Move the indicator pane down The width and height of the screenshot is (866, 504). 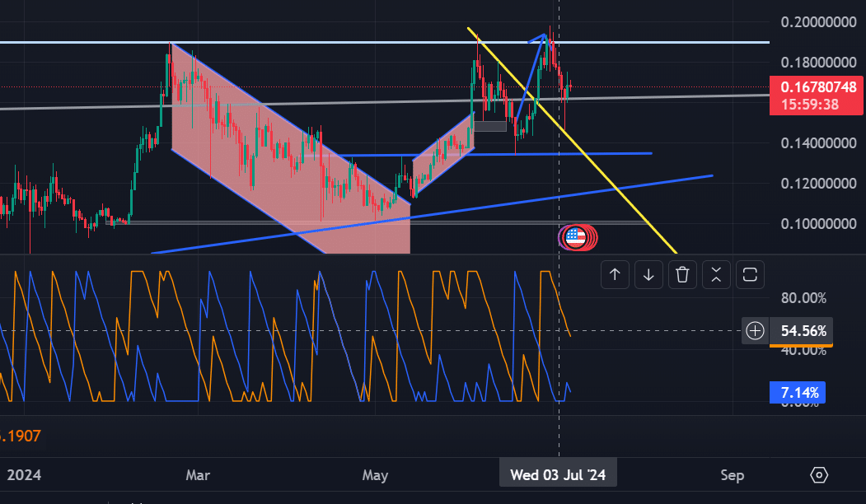648,275
